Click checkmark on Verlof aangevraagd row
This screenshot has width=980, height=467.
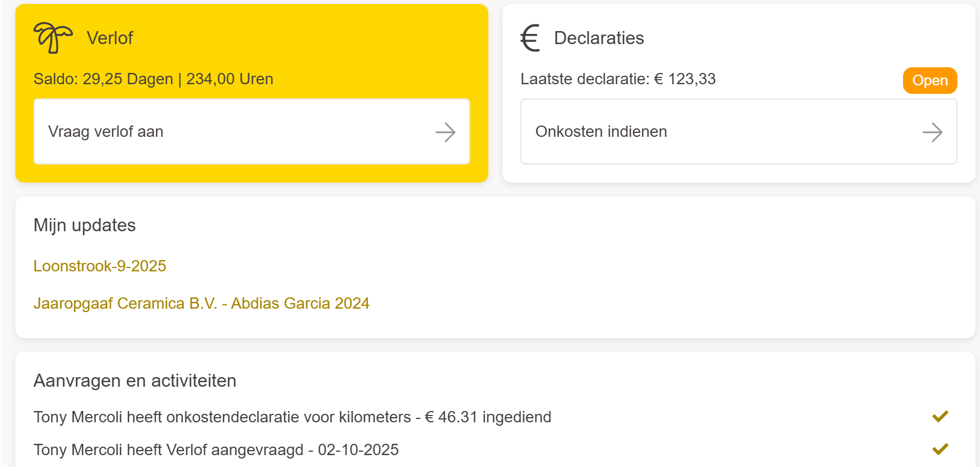point(940,449)
